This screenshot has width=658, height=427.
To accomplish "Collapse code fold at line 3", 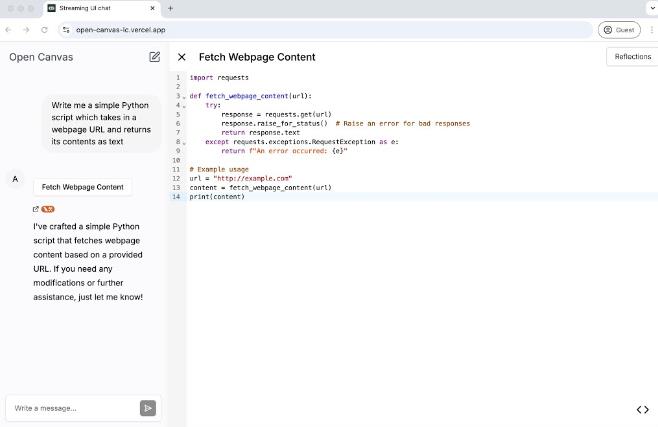I will click(184, 97).
